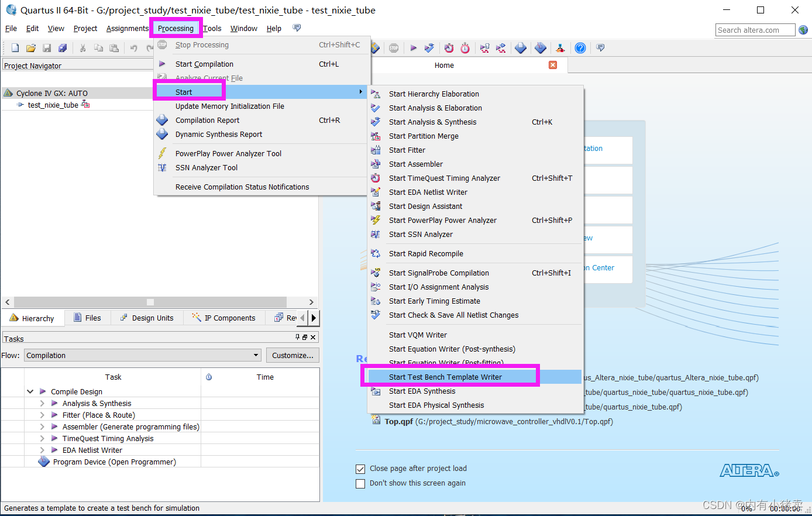
Task: Float the Tasks panel using the window icon
Action: [305, 337]
